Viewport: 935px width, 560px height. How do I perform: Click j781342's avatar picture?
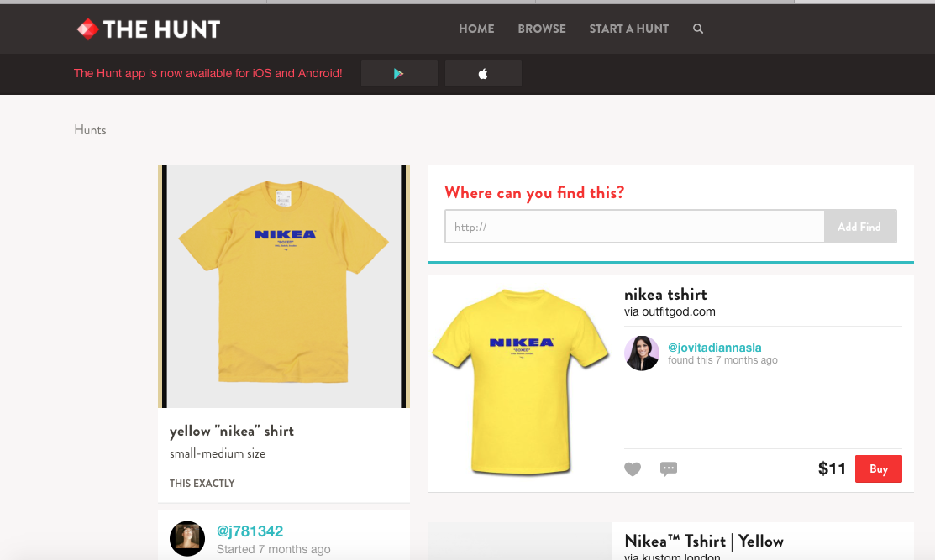coord(187,538)
